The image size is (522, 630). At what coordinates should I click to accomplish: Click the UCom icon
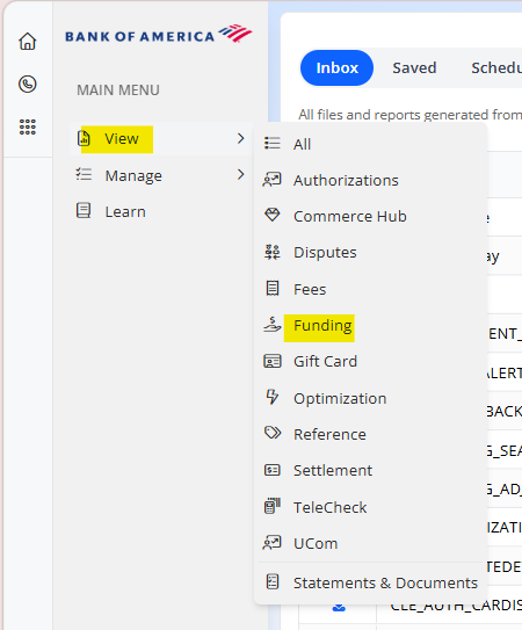click(272, 543)
